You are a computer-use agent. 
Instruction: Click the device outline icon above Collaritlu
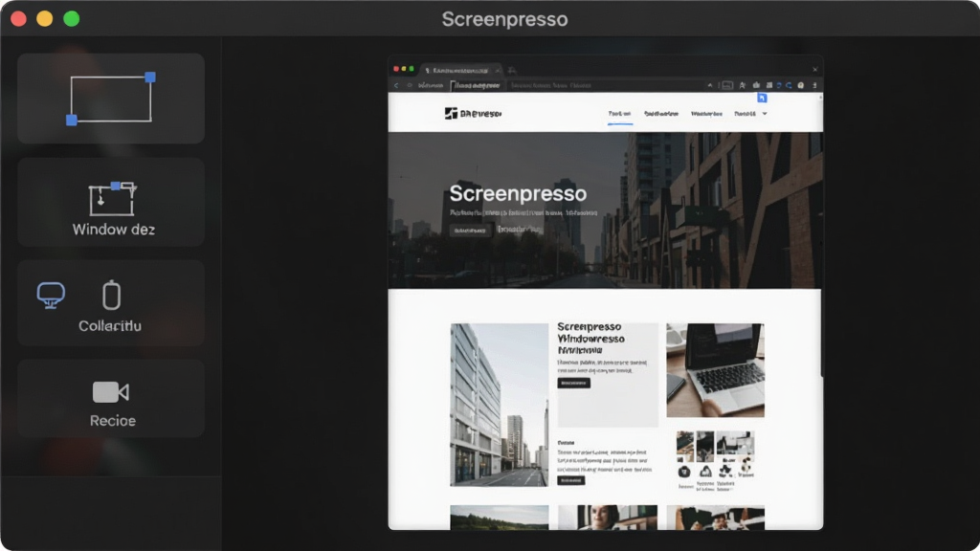click(x=111, y=296)
